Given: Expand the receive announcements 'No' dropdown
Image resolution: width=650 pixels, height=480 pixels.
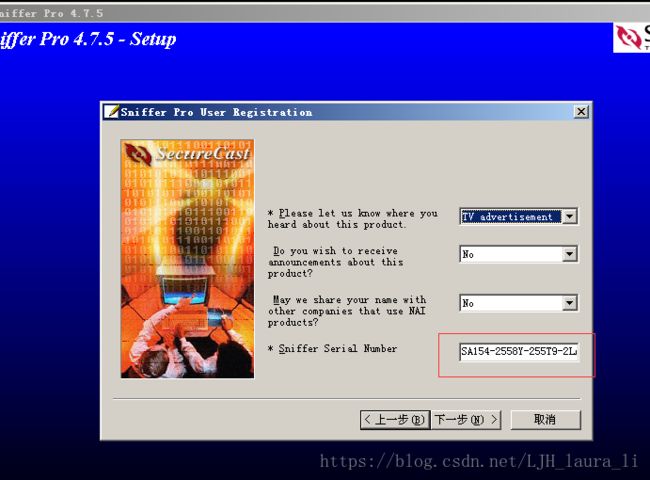Looking at the screenshot, I should [570, 254].
